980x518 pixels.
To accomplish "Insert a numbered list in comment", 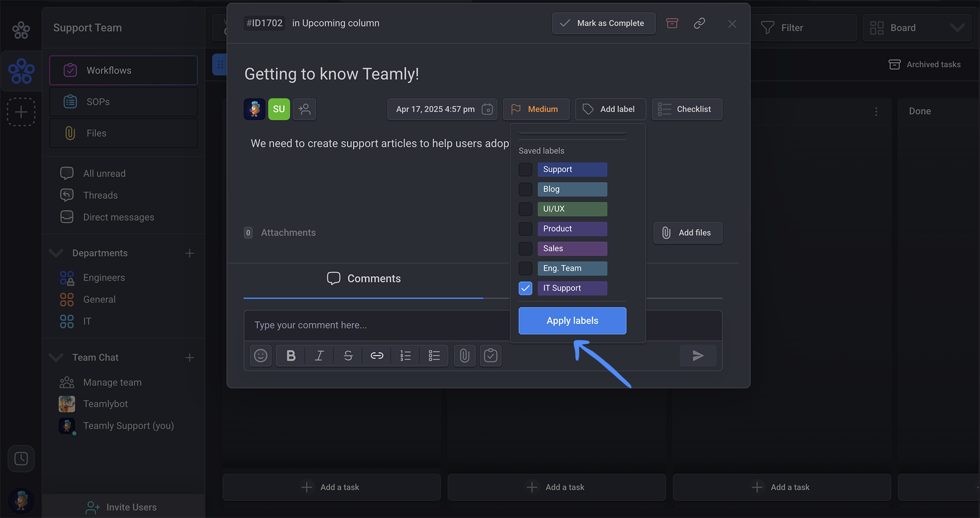I will point(405,355).
